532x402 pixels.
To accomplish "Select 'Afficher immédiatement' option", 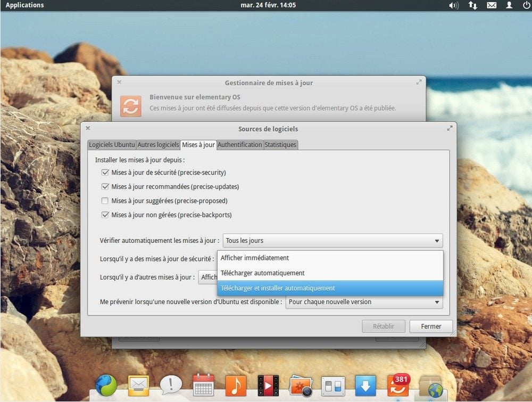I will click(330, 258).
